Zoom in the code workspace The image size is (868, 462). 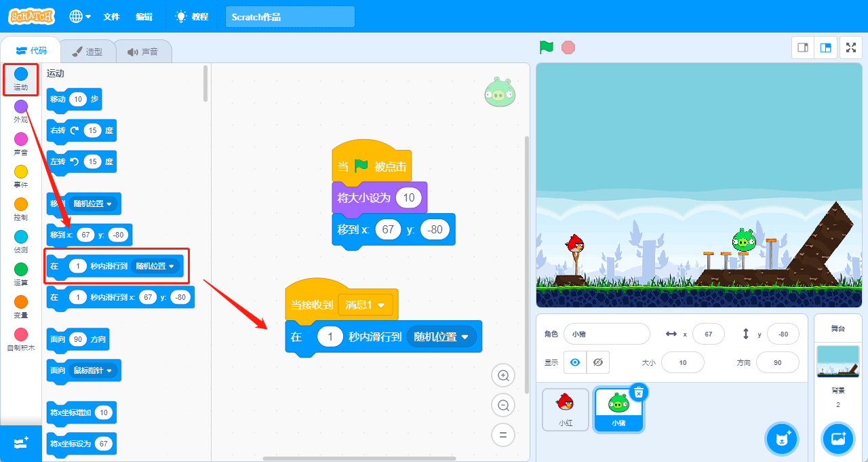tap(503, 375)
